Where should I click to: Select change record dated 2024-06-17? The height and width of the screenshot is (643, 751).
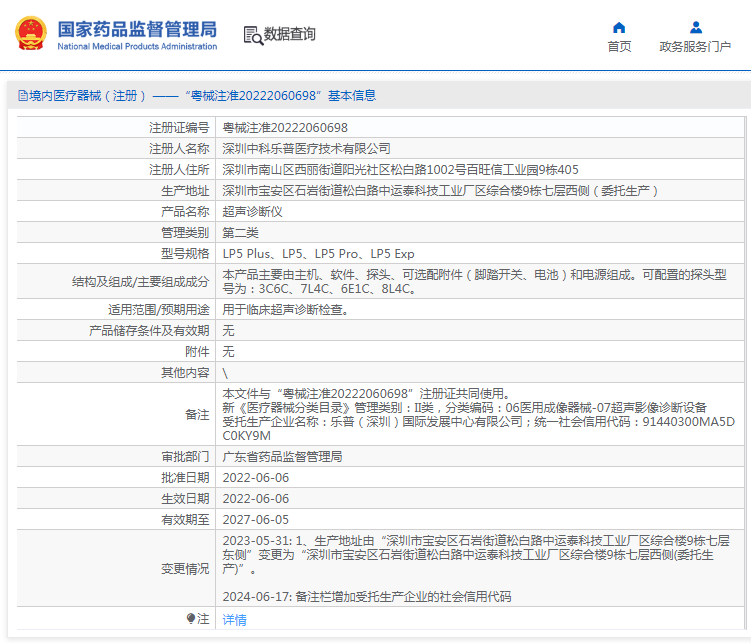(x=367, y=597)
